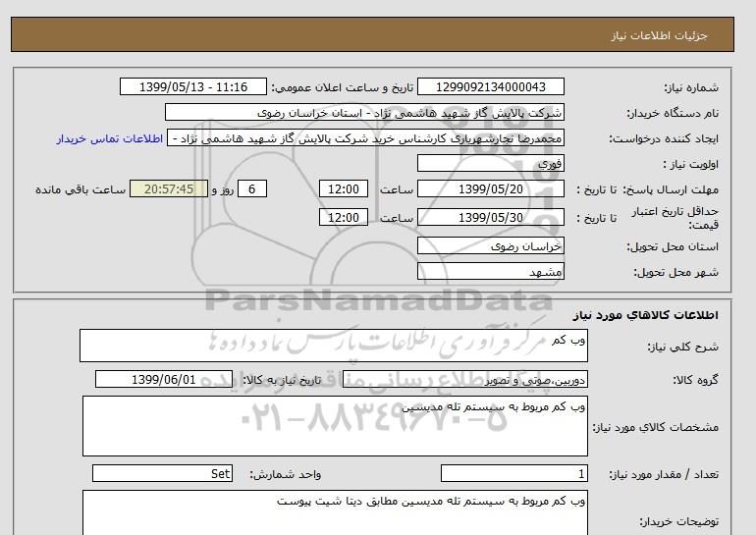The width and height of the screenshot is (756, 535).
Task: Click the quantity field showing 1
Action: (513, 473)
